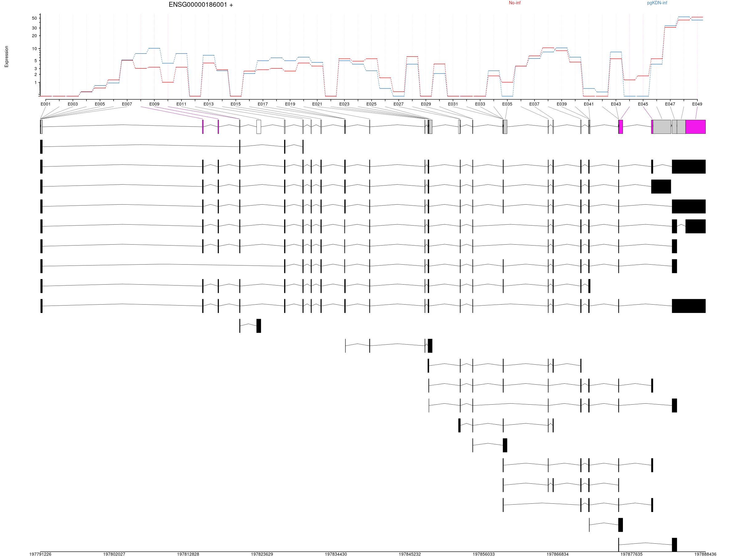Click exon label E043

(616, 104)
